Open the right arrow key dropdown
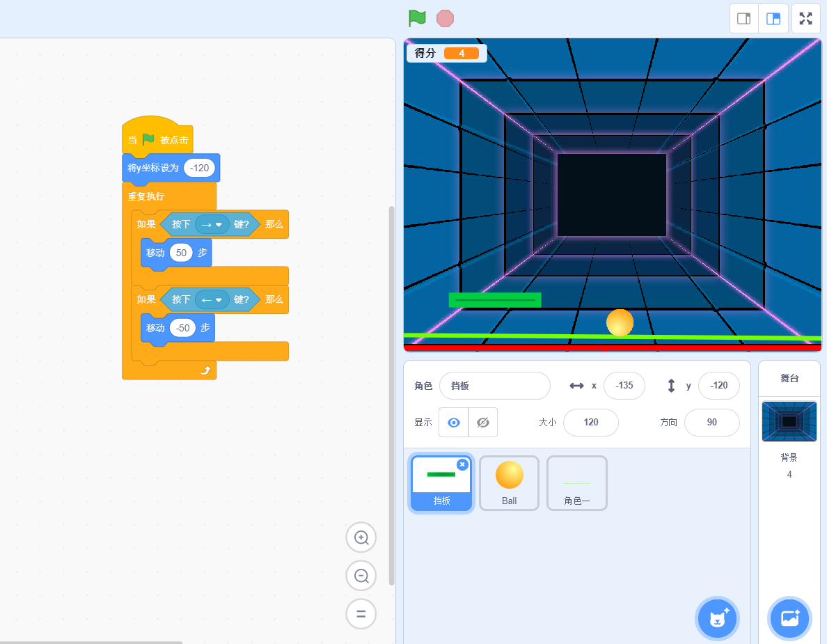The image size is (827, 644). click(212, 224)
